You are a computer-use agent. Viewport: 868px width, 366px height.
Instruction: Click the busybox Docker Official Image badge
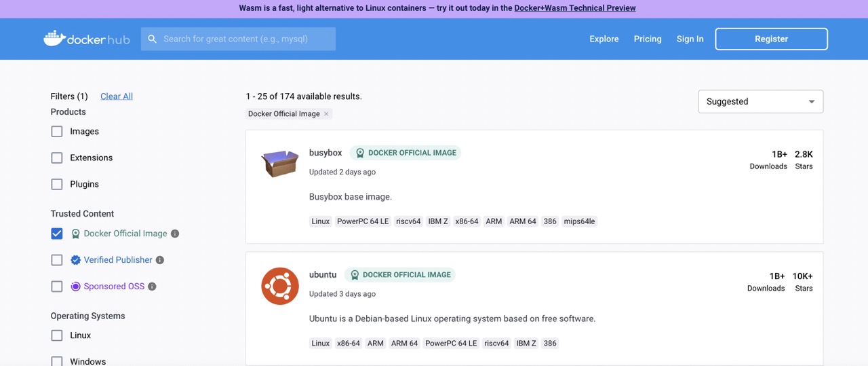click(406, 153)
